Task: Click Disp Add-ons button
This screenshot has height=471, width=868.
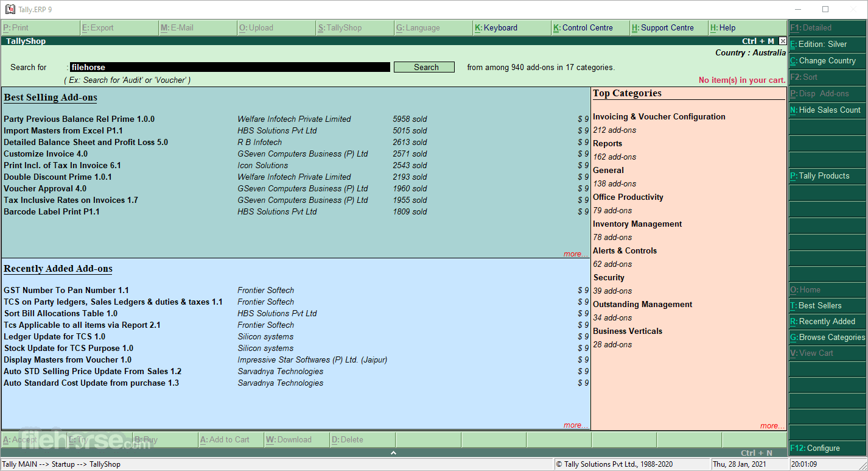Action: click(827, 93)
